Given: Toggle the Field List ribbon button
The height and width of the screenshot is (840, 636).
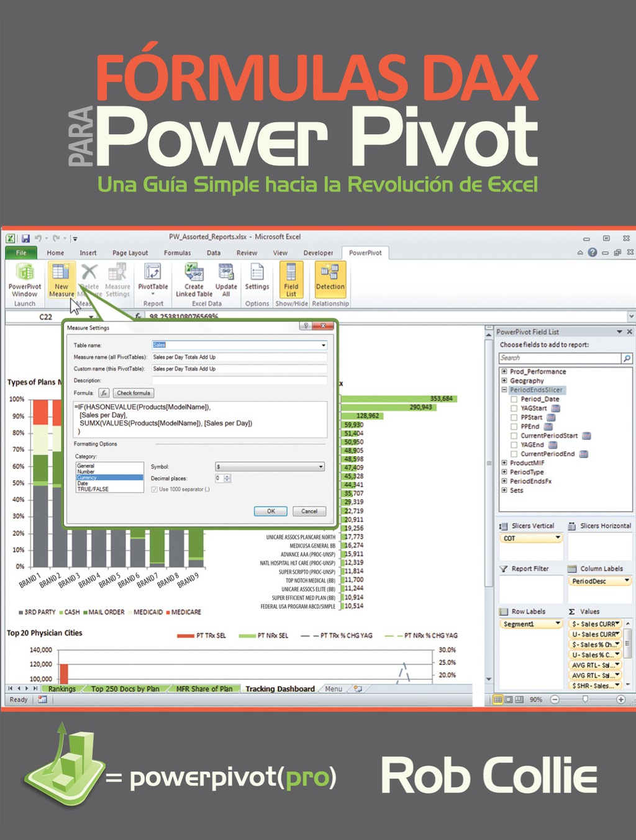Looking at the screenshot, I should click(x=291, y=279).
